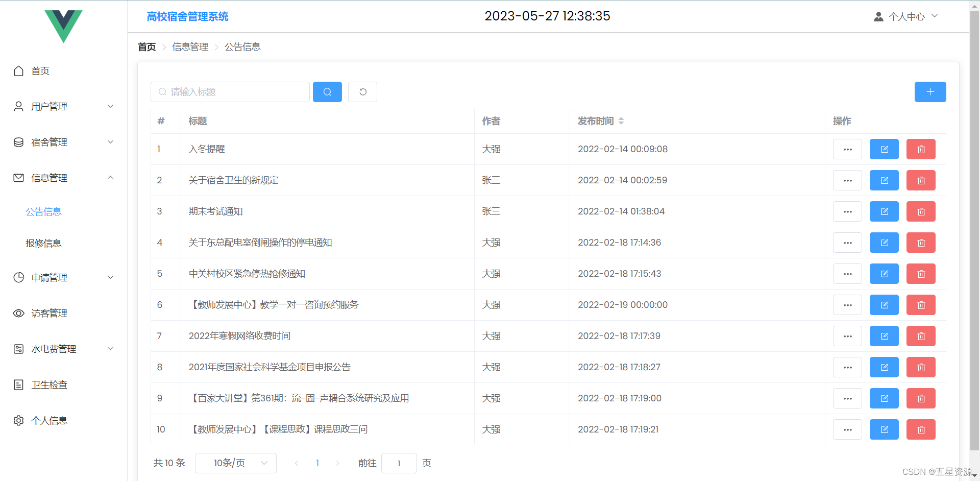Expand the 宿舍管理 sidebar menu
This screenshot has height=481, width=980.
point(63,142)
